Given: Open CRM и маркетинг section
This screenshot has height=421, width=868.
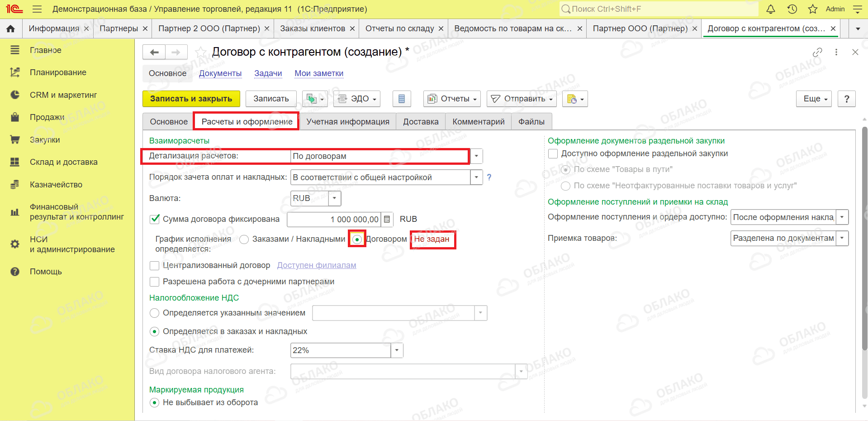Looking at the screenshot, I should pos(63,95).
